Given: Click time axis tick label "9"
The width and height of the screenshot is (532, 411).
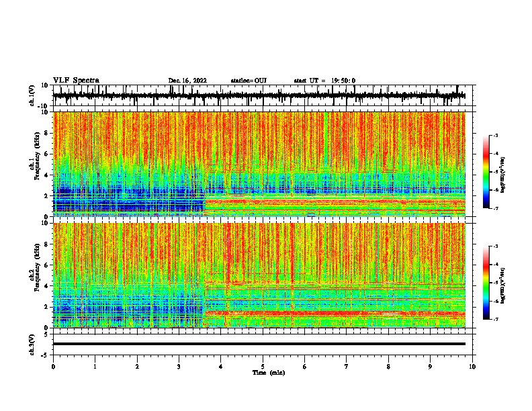Looking at the screenshot, I should 430,367.
